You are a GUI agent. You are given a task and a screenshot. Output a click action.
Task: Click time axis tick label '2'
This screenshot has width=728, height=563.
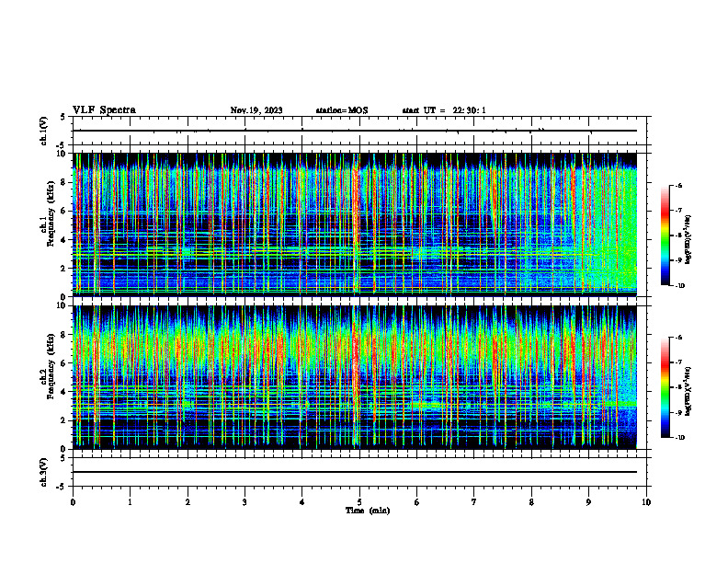[x=188, y=502]
